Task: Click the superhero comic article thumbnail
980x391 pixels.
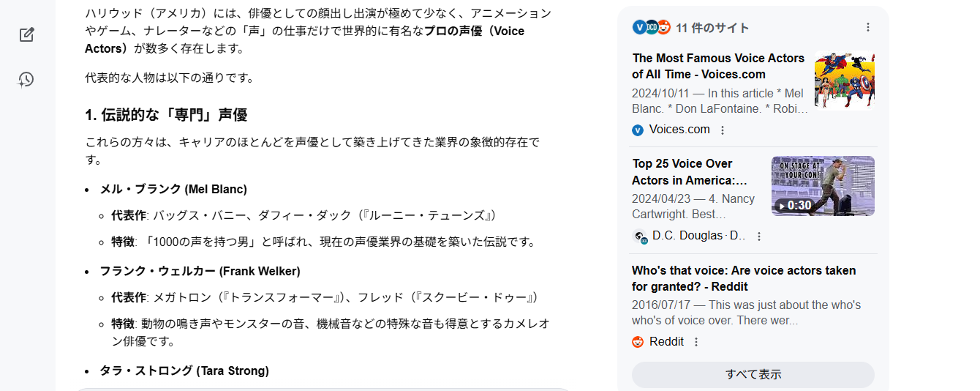Action: pyautogui.click(x=845, y=81)
